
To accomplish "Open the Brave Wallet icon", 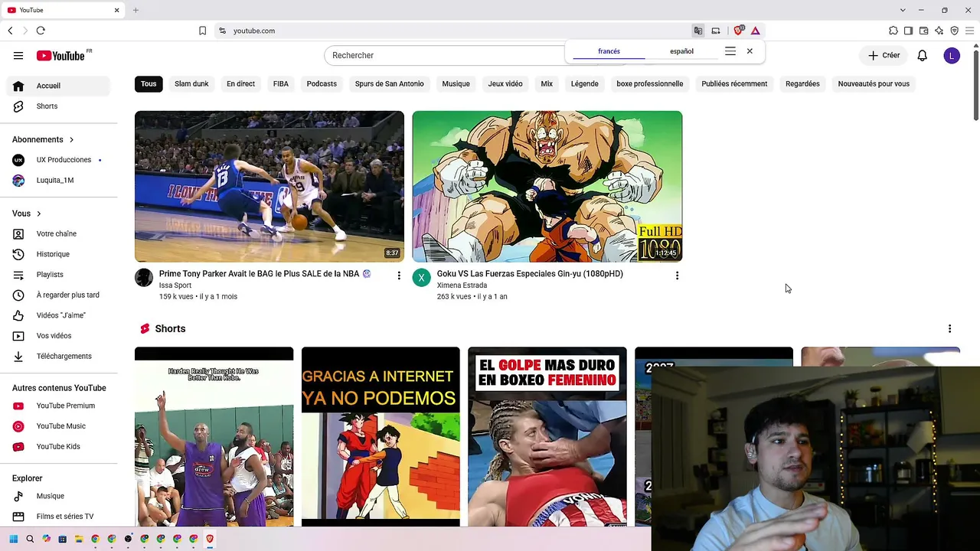I will (924, 31).
